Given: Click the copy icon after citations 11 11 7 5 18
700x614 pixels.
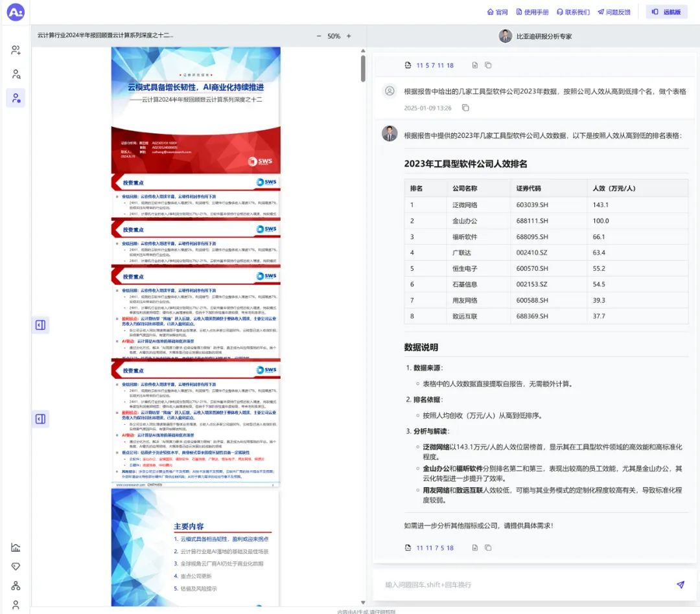Looking at the screenshot, I should point(488,547).
